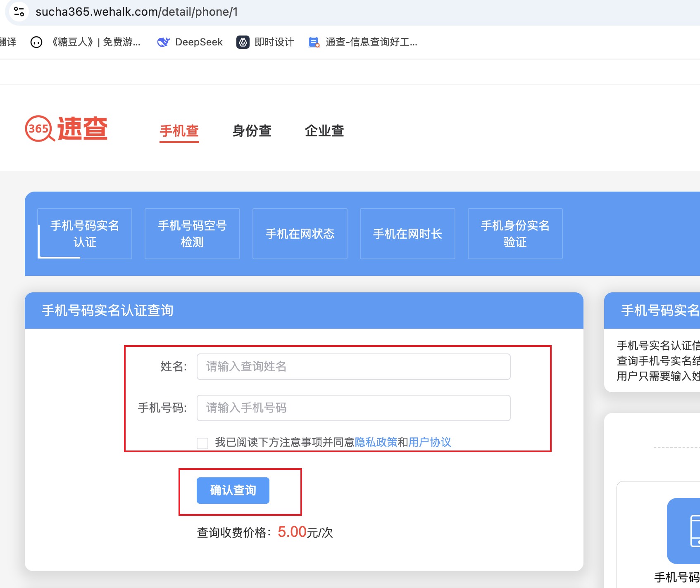Tick the agreement checkbox for privacy policy
This screenshot has width=700, height=588.
pos(202,443)
